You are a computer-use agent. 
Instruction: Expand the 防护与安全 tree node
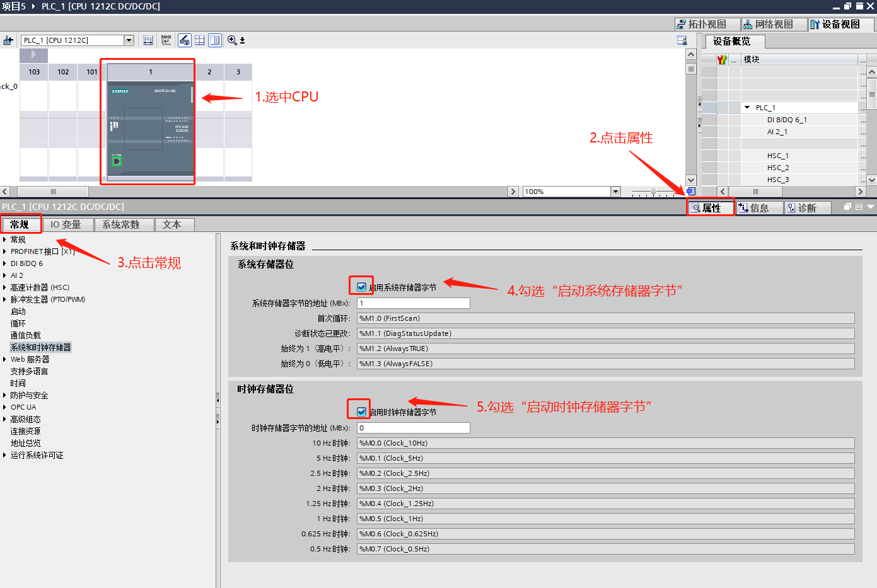point(4,395)
